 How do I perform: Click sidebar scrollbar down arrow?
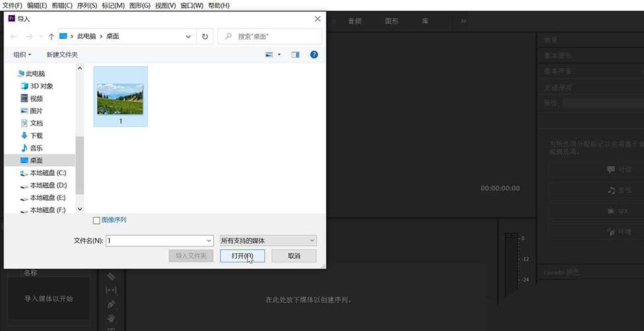click(80, 209)
